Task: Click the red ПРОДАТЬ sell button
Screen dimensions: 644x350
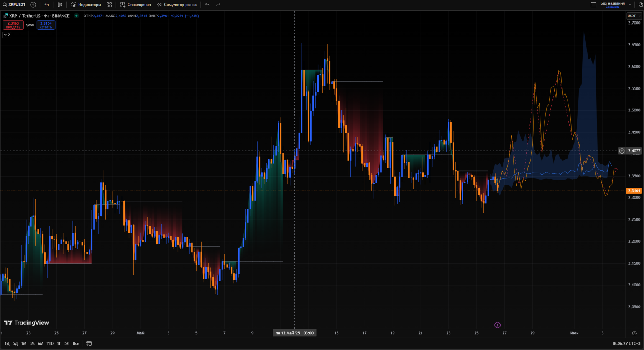Action: click(x=13, y=25)
